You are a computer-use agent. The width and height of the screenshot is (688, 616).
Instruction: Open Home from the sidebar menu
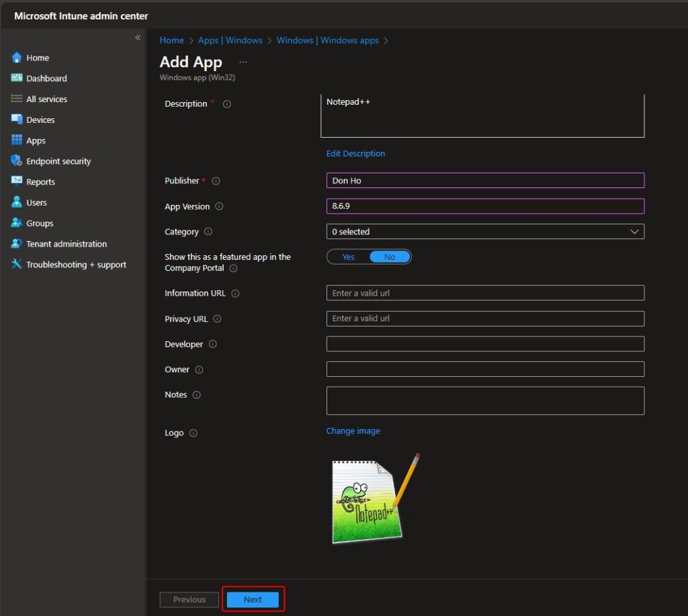(38, 58)
